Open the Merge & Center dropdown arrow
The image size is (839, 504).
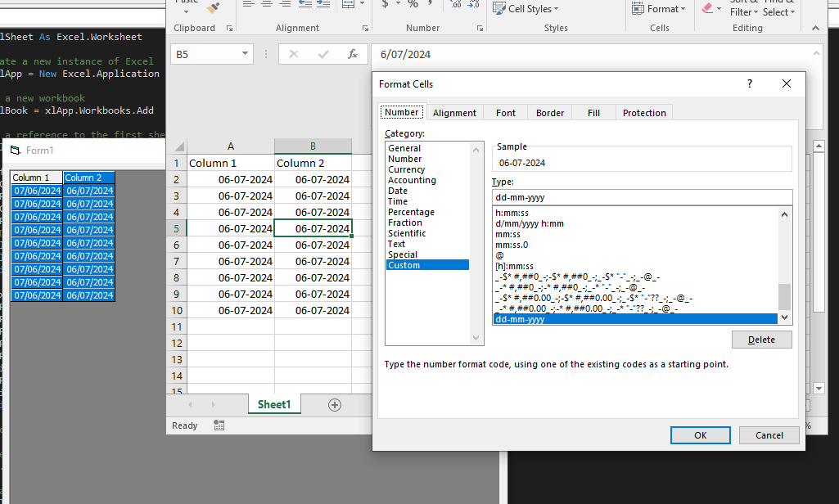click(363, 4)
